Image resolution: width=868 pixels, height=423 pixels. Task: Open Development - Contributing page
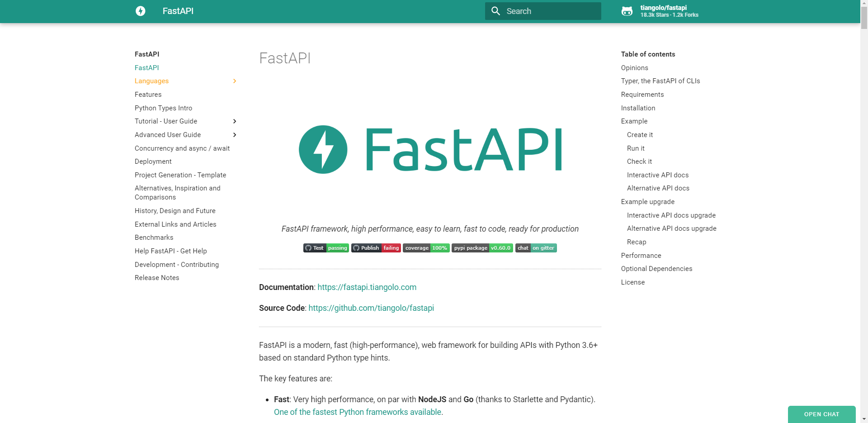pyautogui.click(x=177, y=265)
